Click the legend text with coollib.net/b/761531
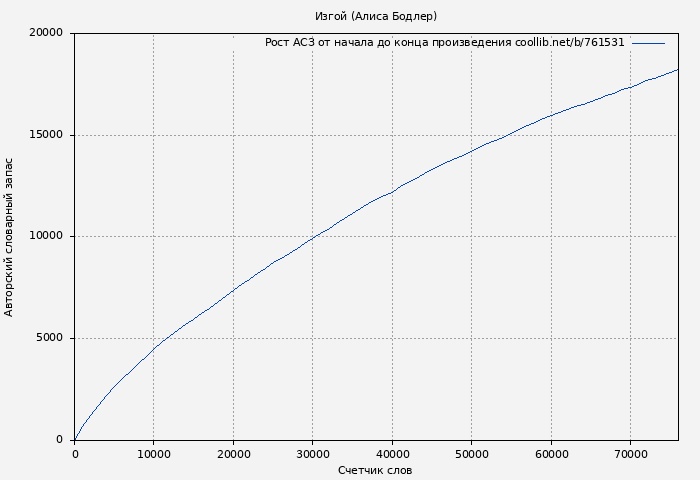Viewport: 700px width, 480px height. (x=444, y=43)
